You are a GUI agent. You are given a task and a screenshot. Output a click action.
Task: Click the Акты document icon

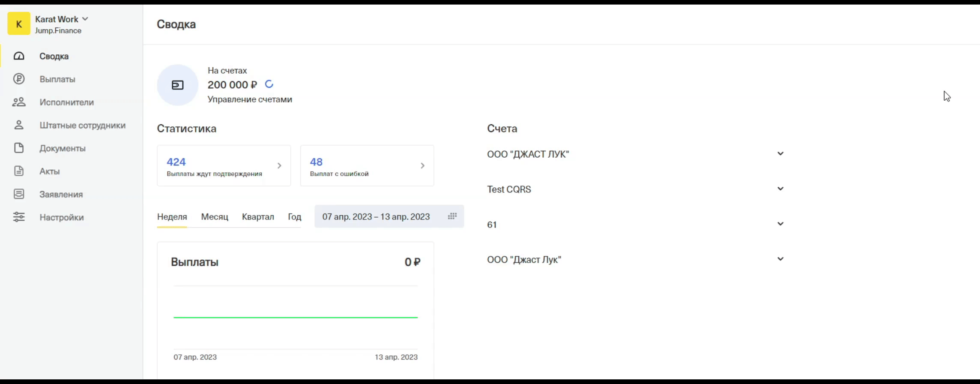pos(19,171)
